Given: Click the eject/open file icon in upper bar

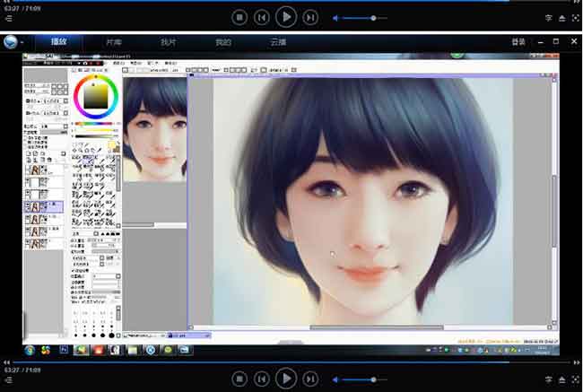Looking at the screenshot, I should [562, 18].
